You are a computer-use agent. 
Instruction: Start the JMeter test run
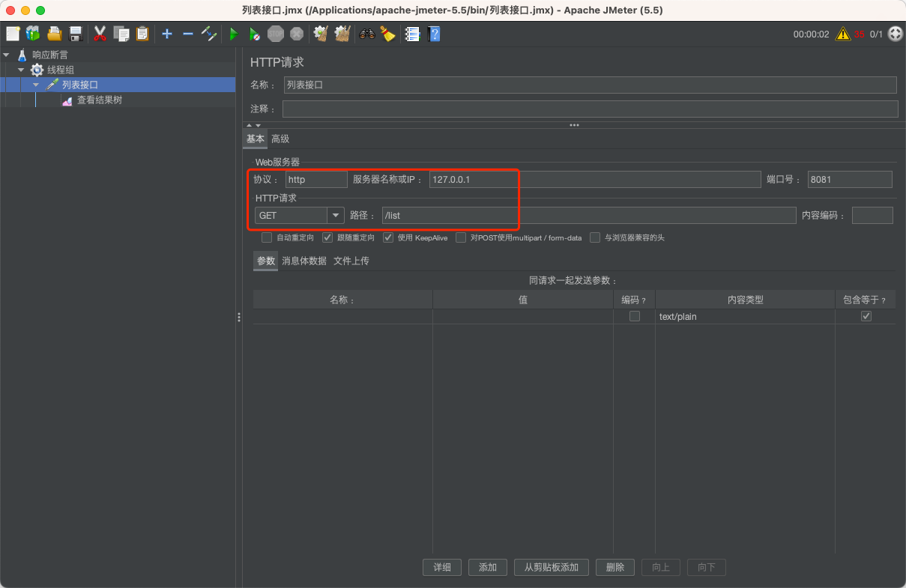(x=233, y=34)
